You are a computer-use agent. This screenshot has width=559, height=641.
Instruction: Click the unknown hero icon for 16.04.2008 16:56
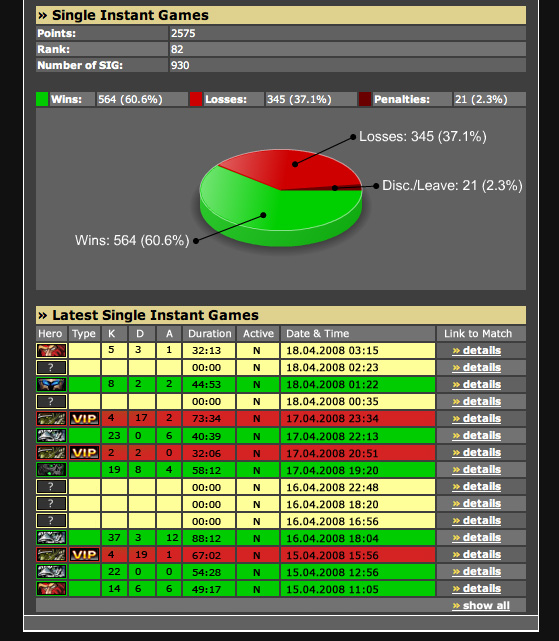coord(51,521)
